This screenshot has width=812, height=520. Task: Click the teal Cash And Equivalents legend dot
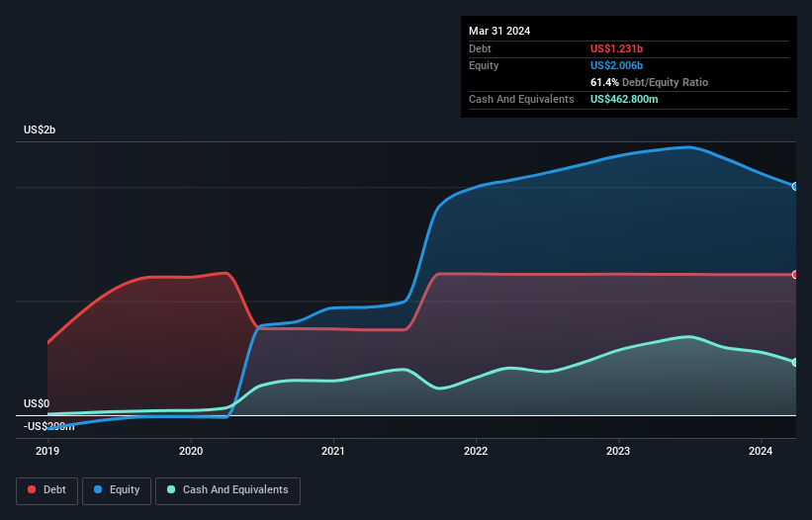click(x=171, y=489)
